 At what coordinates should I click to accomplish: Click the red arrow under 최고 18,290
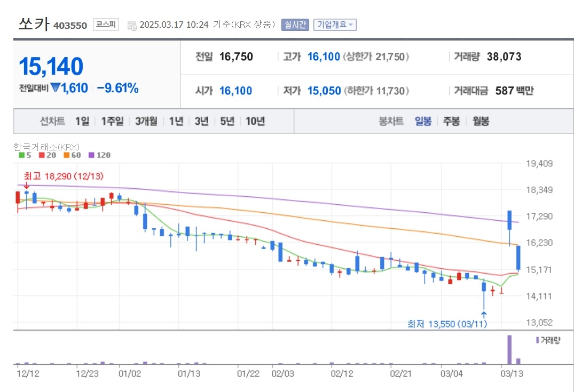(x=27, y=185)
